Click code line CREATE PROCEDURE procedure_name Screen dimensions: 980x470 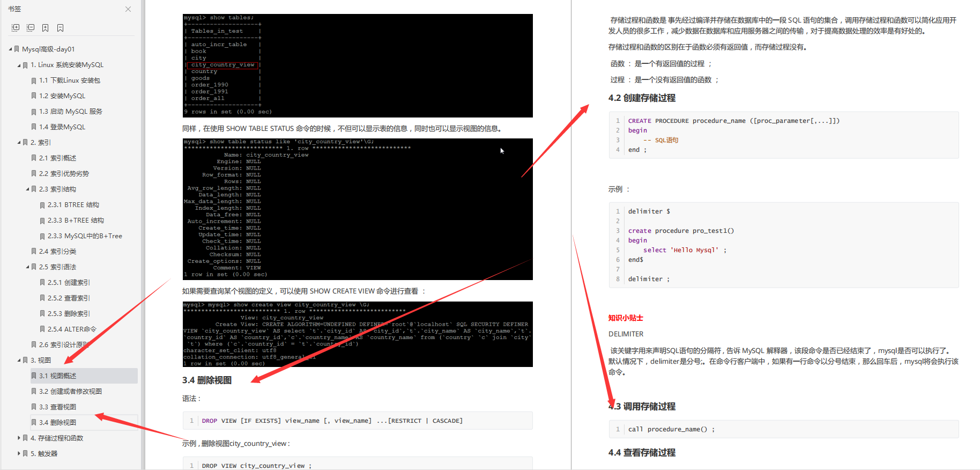[x=734, y=121]
